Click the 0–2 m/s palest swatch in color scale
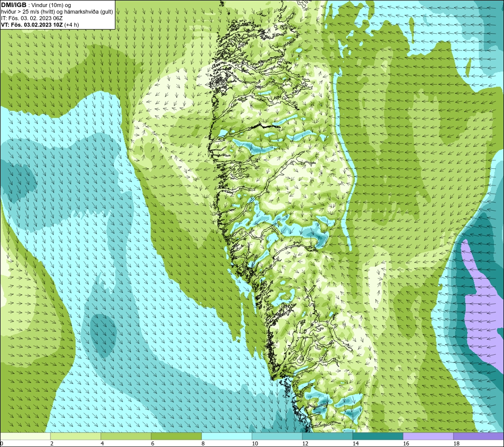504x447 pixels. (25, 436)
